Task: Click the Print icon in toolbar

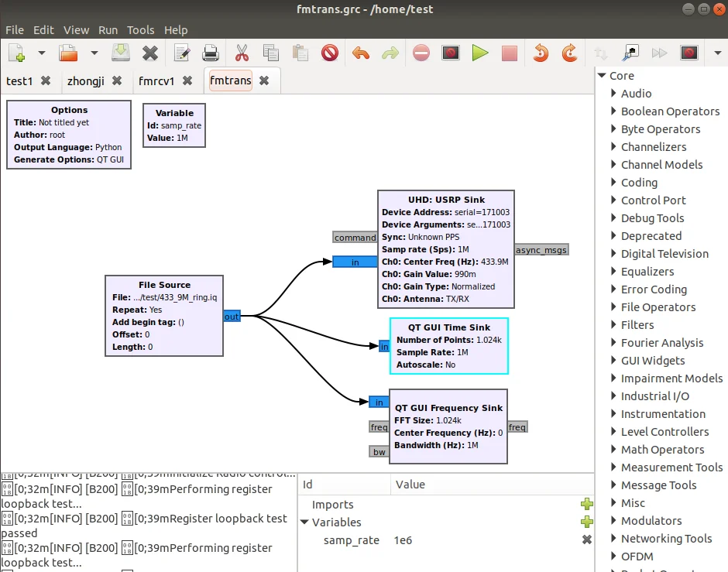Action: click(211, 53)
